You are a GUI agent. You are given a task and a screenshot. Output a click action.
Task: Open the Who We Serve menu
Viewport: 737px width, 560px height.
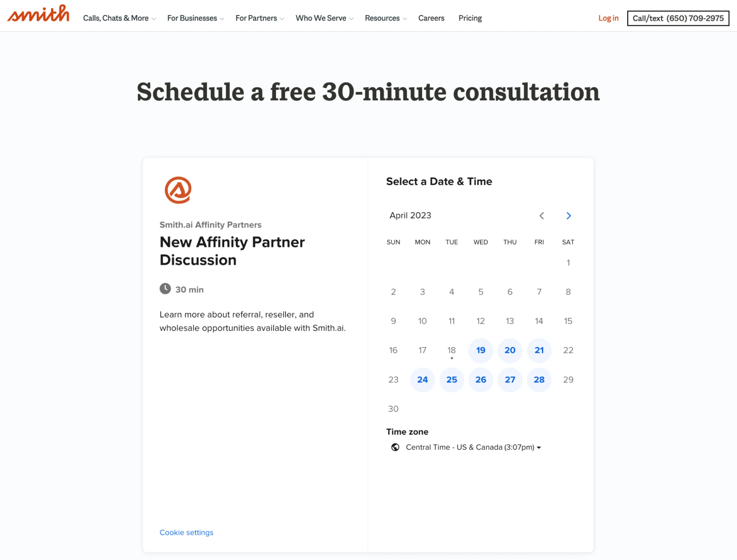(324, 18)
